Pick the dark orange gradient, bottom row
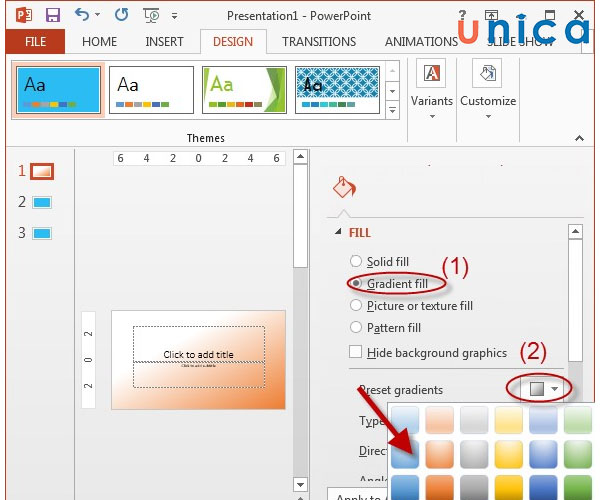Viewport: 600px width, 500px height. pos(439,487)
